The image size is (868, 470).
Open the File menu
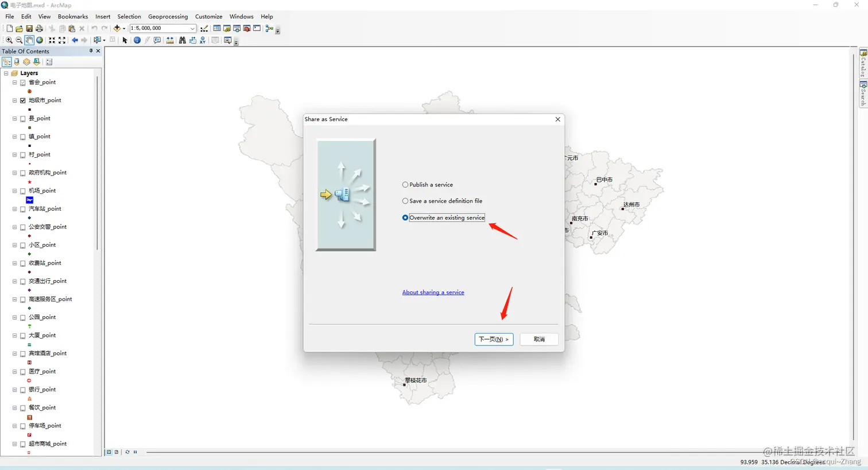[x=10, y=17]
